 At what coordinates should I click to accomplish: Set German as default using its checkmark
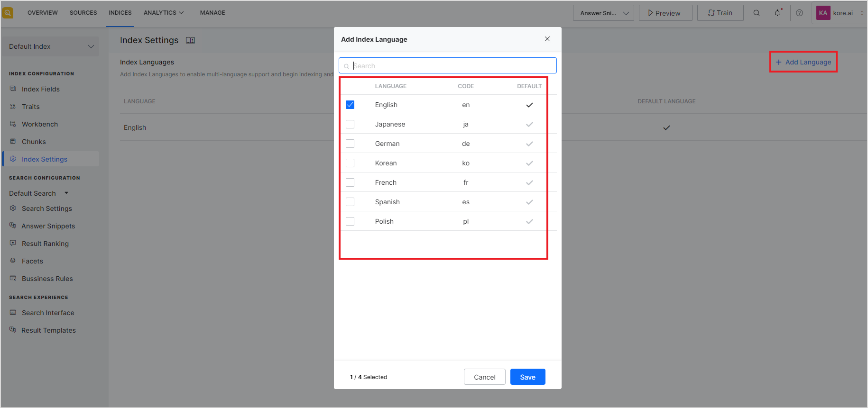pyautogui.click(x=529, y=144)
